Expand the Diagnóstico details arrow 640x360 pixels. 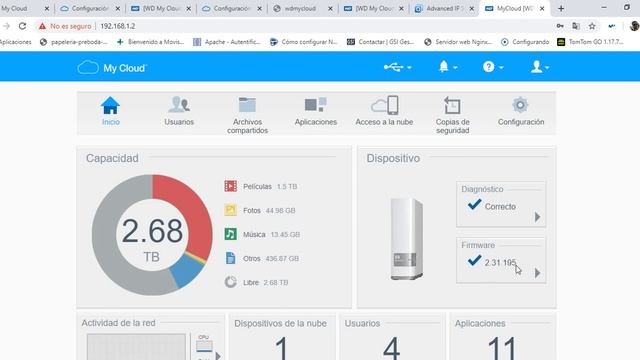[x=537, y=217]
